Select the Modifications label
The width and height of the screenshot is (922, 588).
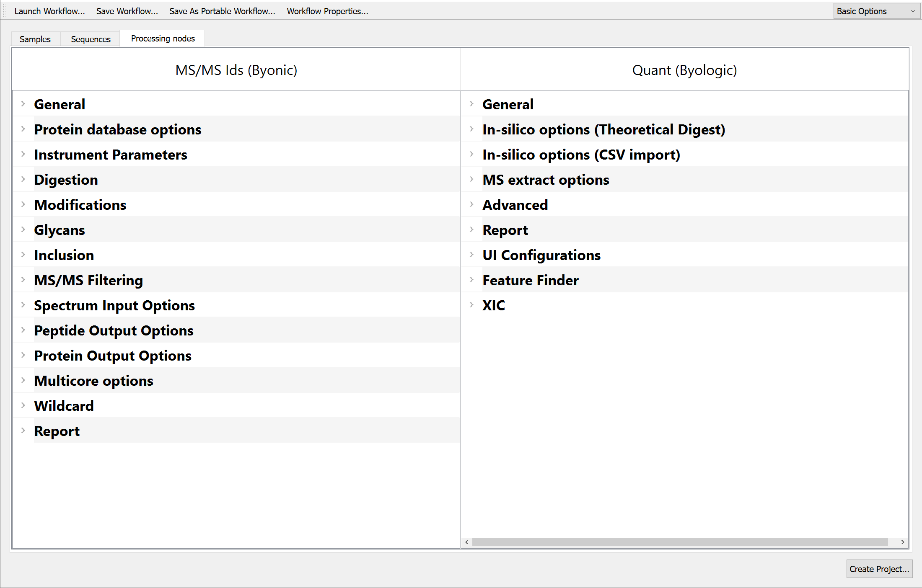[80, 205]
